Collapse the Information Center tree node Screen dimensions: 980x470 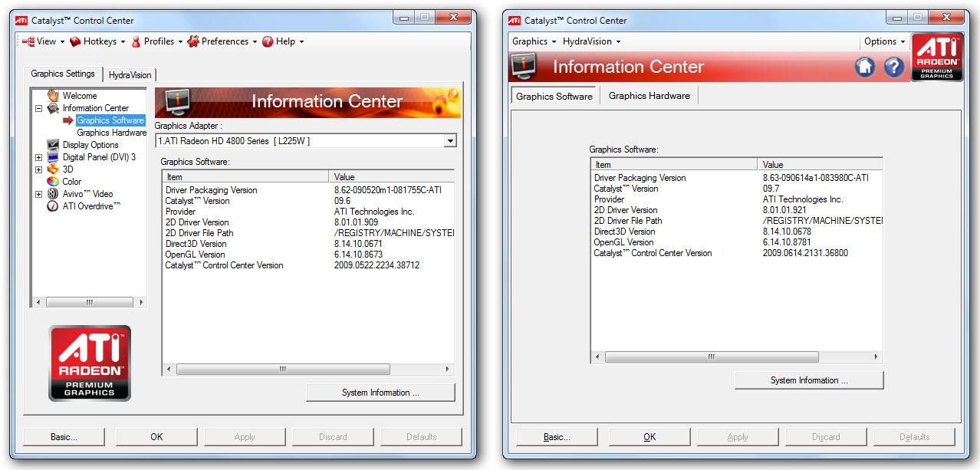coord(38,108)
